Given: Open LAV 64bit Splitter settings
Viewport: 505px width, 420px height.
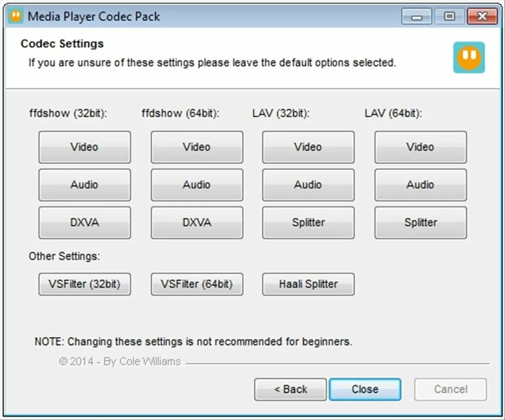Looking at the screenshot, I should pos(421,222).
